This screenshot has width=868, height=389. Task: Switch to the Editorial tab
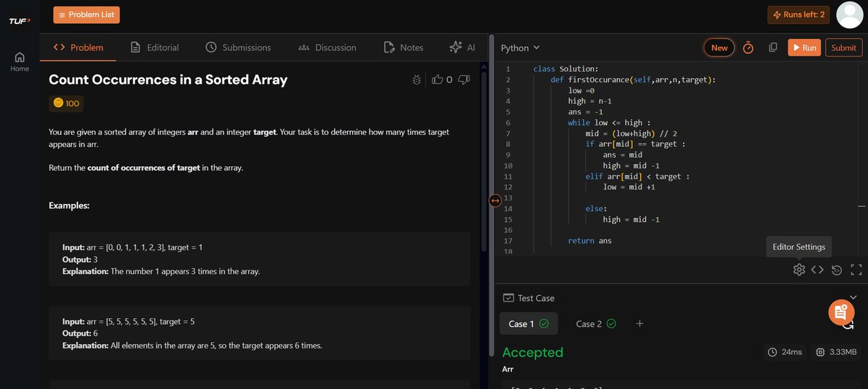[154, 47]
